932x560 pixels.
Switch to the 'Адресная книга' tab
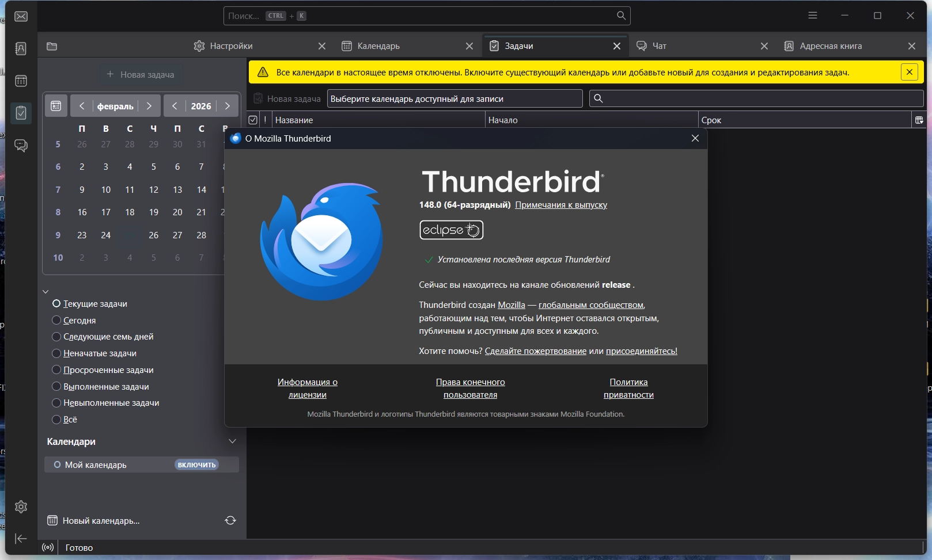pyautogui.click(x=830, y=46)
